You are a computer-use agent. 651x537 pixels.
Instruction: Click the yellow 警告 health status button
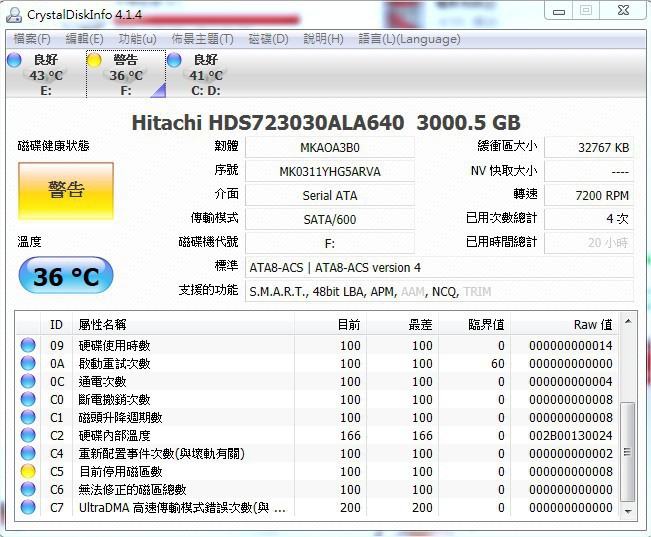click(x=66, y=191)
